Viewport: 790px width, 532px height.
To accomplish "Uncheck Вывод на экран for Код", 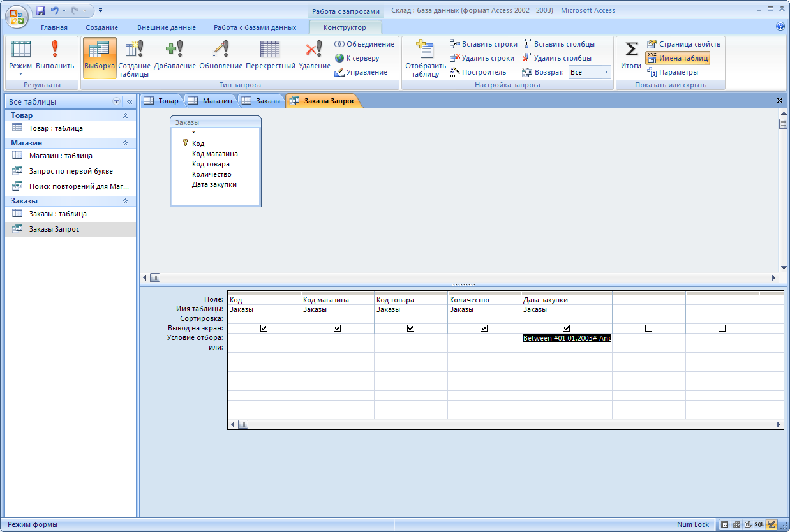I will (264, 328).
